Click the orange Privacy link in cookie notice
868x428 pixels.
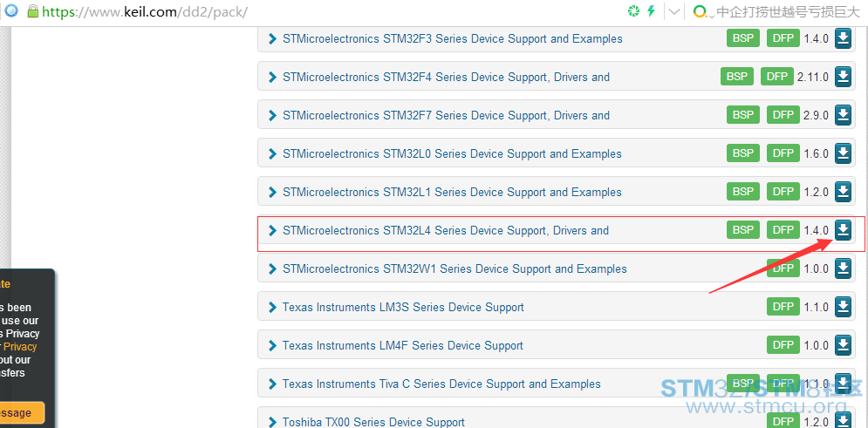[20, 347]
